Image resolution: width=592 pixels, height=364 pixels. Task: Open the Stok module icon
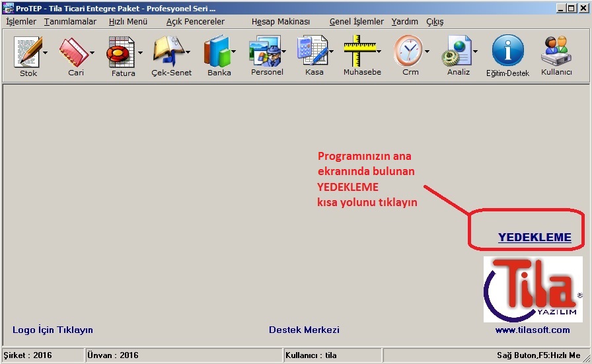28,52
